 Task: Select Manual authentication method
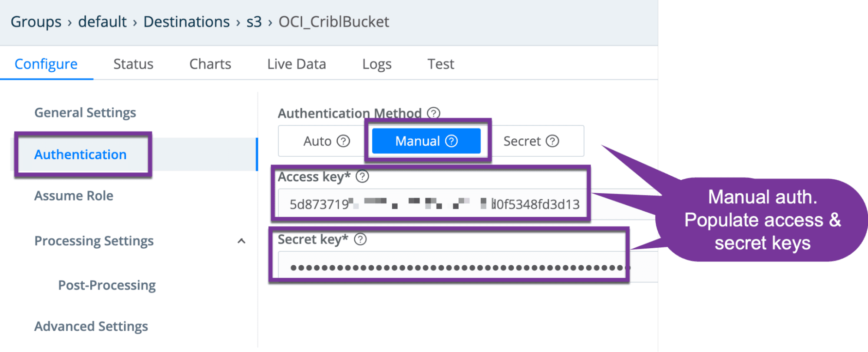(418, 141)
